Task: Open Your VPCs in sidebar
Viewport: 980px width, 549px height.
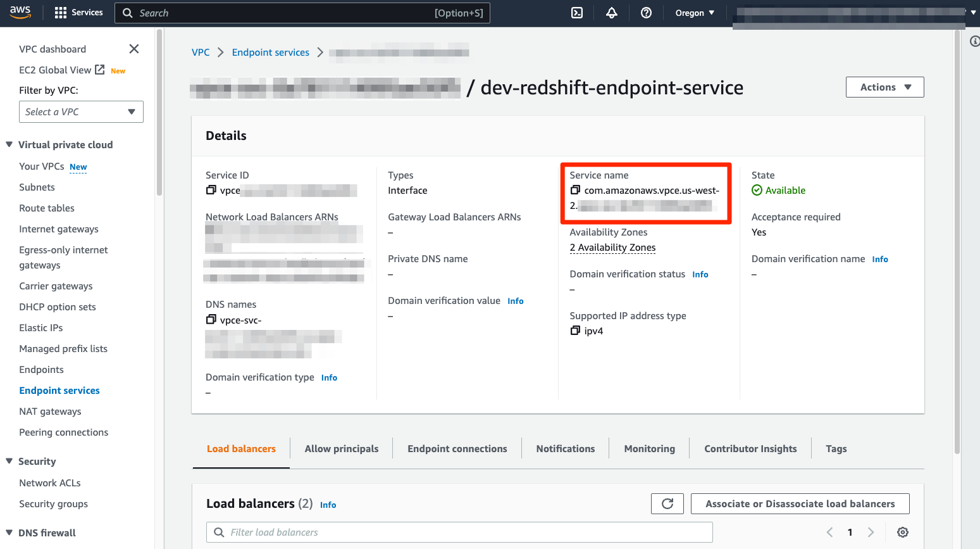Action: 42,166
